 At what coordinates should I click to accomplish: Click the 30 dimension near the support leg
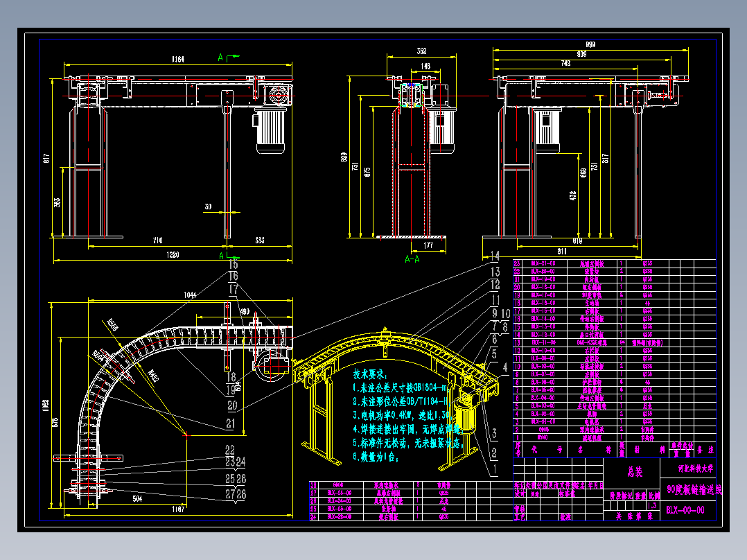pos(208,207)
